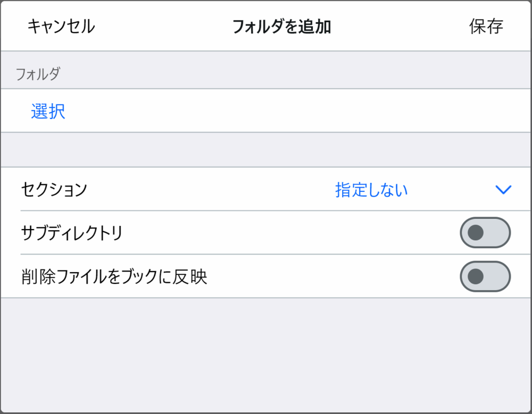This screenshot has width=532, height=414.
Task: Click the 削除ファイルをブックに反映 label text
Action: [114, 276]
